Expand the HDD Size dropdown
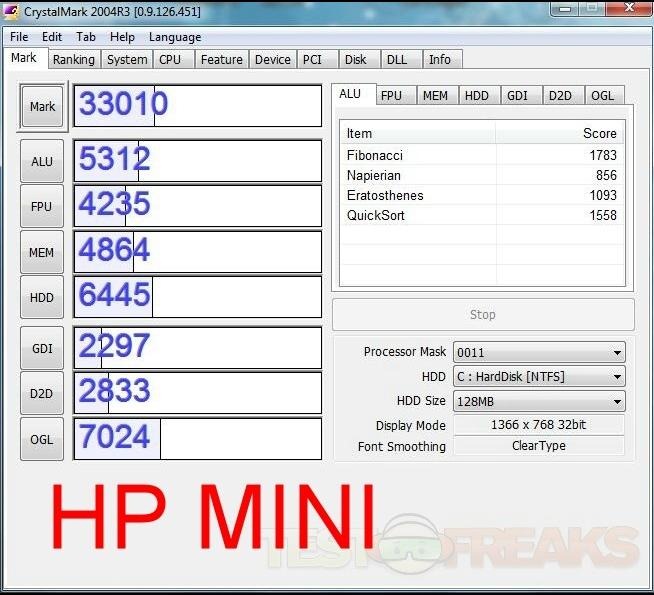The width and height of the screenshot is (654, 595). pos(539,401)
